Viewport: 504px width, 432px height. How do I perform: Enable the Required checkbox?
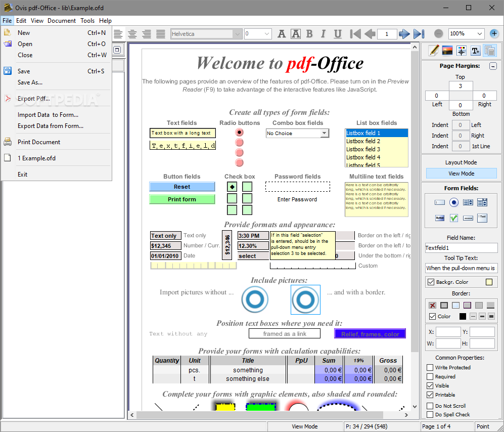coord(430,376)
